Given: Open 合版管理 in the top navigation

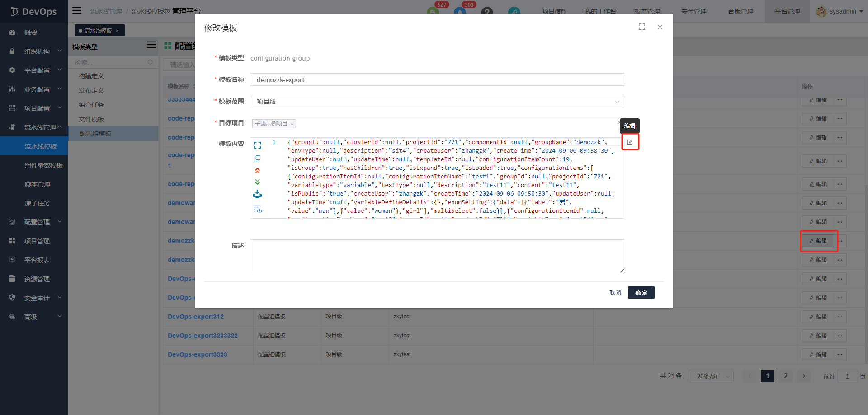Looking at the screenshot, I should 741,11.
